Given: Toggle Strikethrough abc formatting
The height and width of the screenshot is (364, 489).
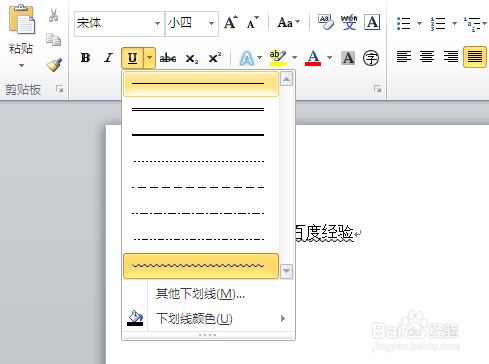Looking at the screenshot, I should tap(168, 58).
